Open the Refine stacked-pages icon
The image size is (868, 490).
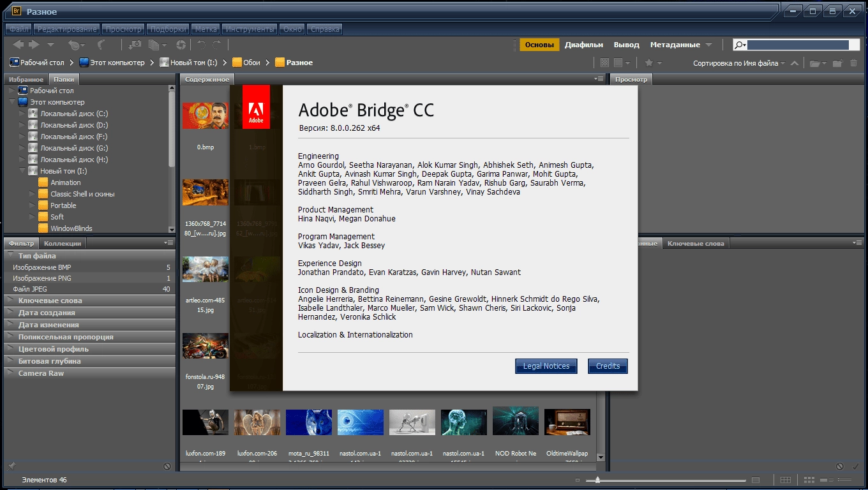(156, 45)
